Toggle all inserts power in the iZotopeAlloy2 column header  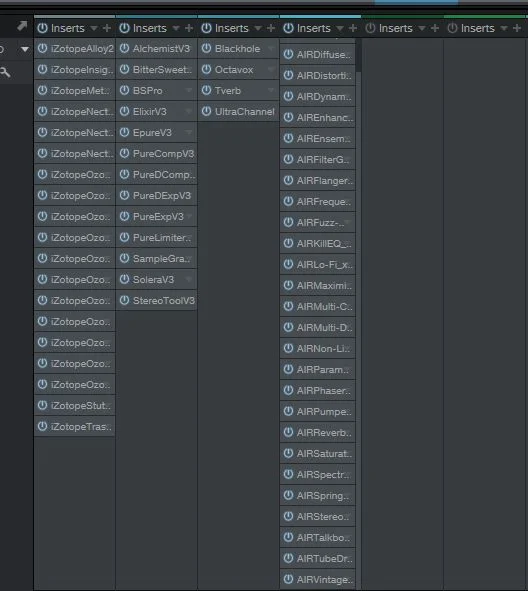(x=43, y=28)
